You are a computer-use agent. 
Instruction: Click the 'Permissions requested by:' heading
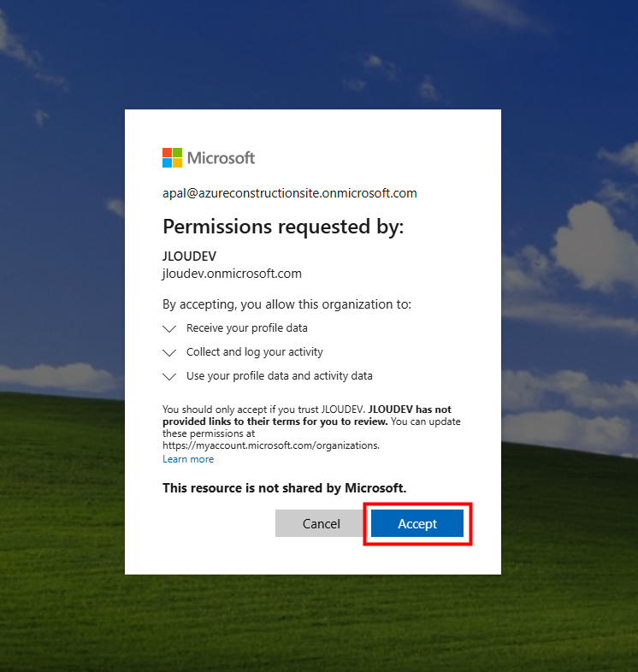click(x=282, y=227)
